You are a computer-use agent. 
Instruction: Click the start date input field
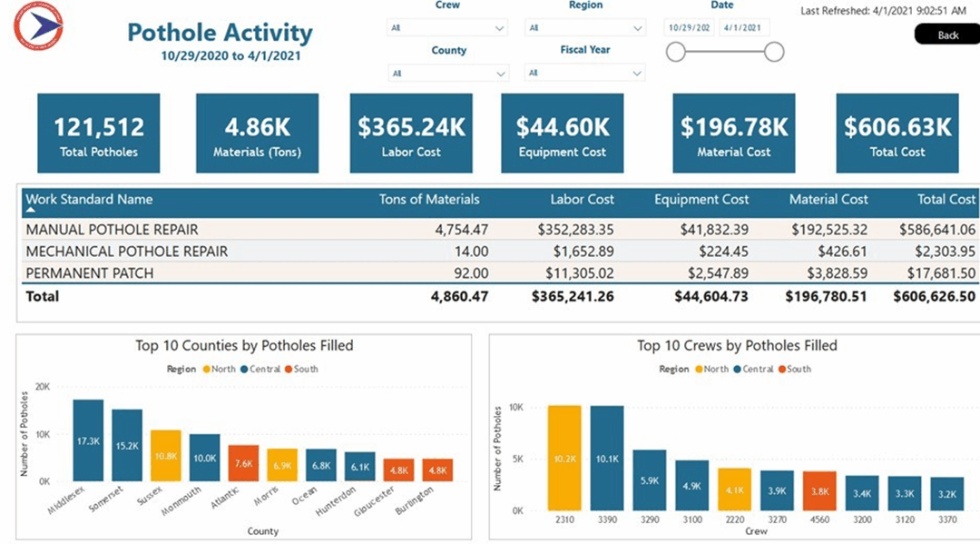point(690,28)
